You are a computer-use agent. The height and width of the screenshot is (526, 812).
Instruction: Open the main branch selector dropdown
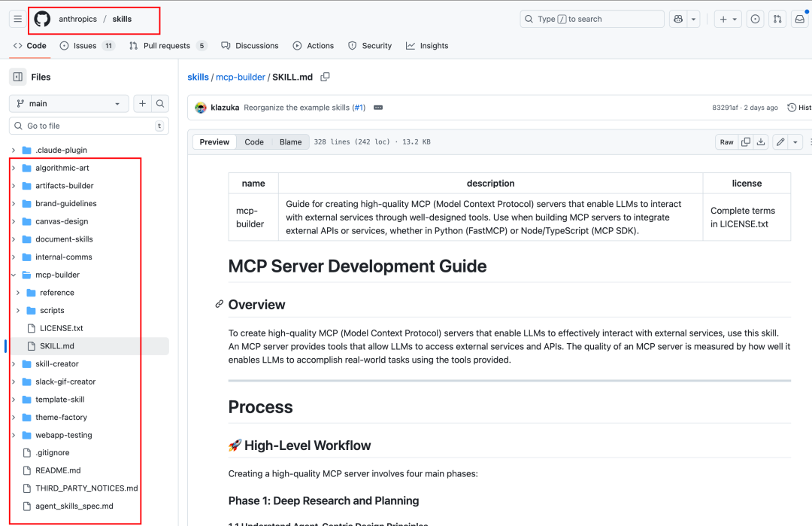[68, 104]
